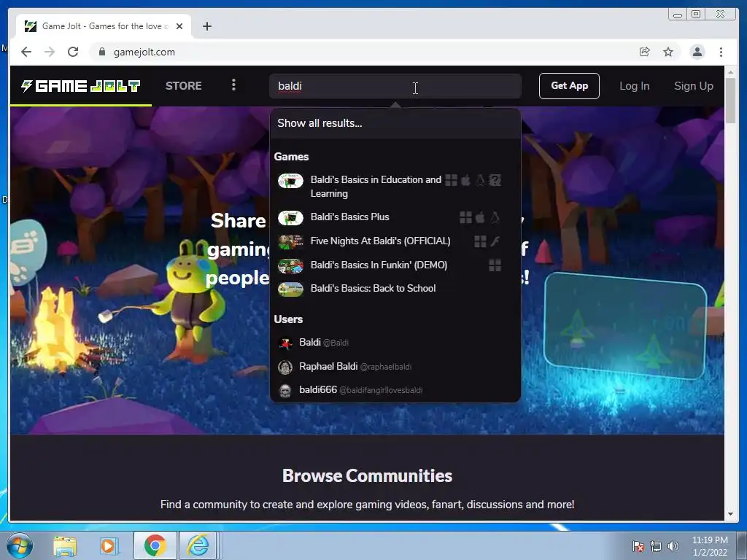The height and width of the screenshot is (560, 747).
Task: Open user Baldi @Baldi profile
Action: [395, 343]
